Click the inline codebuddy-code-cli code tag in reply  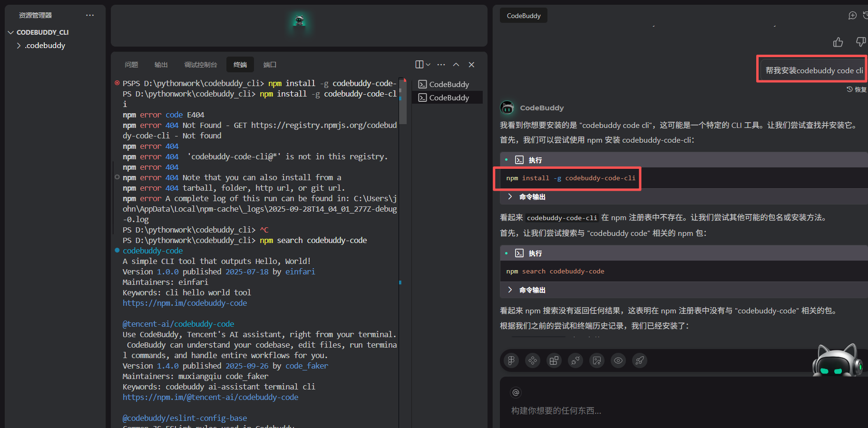(562, 218)
